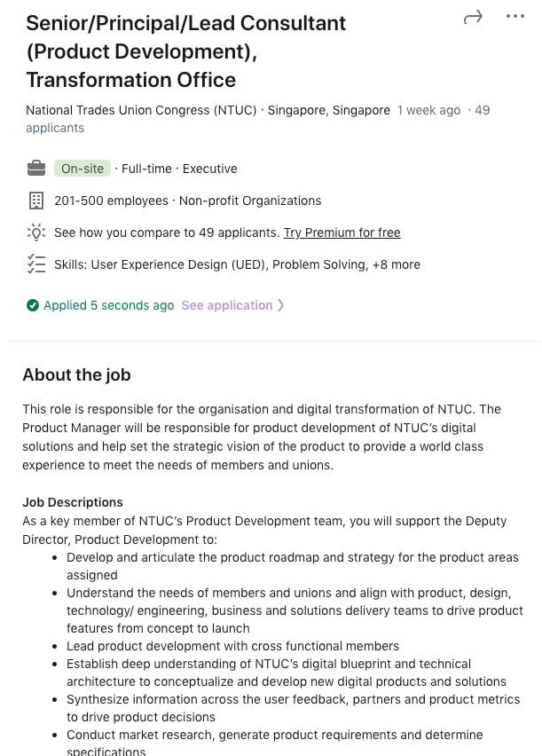Screen dimensions: 542x756
Task: Open the See application link
Action: click(227, 305)
